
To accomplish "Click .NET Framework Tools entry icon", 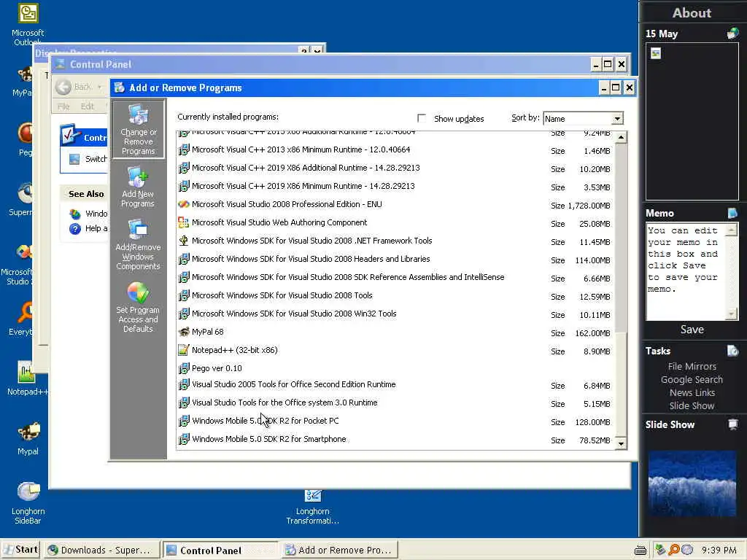I will [183, 241].
